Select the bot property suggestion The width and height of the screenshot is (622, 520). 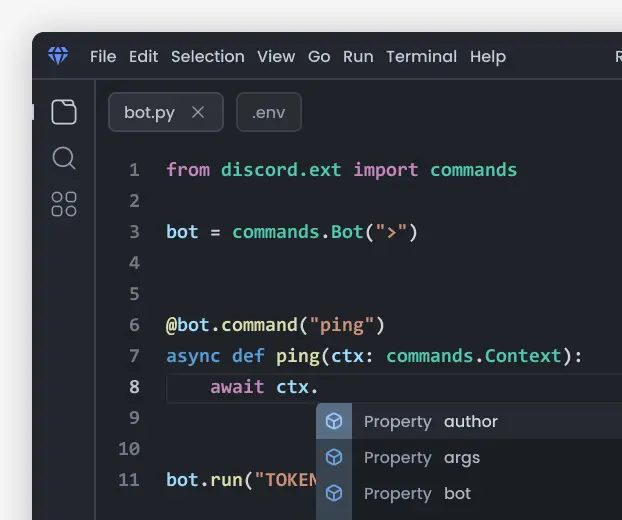(469, 493)
